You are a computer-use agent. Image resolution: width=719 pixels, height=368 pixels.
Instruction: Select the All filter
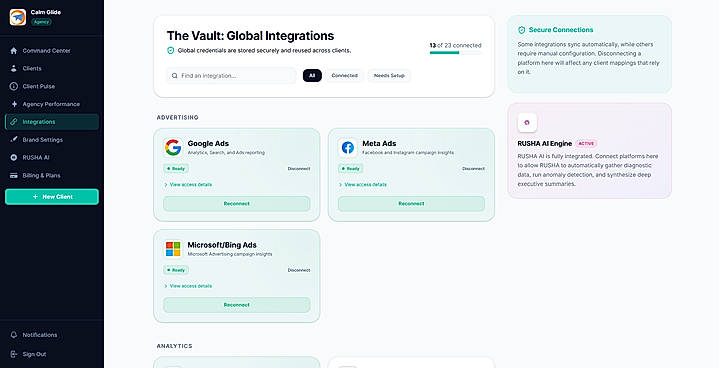(x=312, y=76)
